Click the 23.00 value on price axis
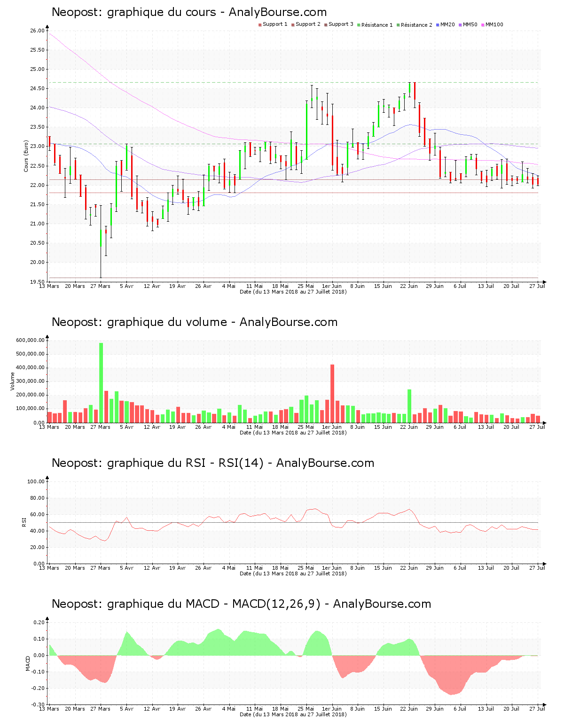 37,147
